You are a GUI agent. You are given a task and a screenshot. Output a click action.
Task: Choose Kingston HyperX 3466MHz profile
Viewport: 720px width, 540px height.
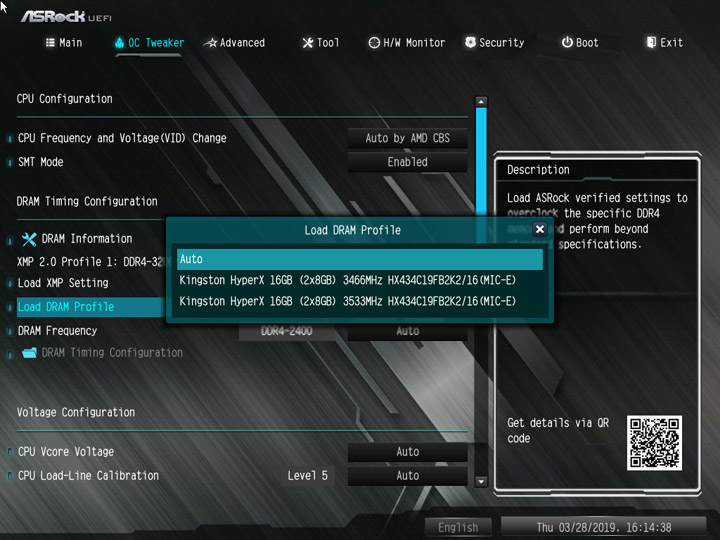[x=360, y=280]
